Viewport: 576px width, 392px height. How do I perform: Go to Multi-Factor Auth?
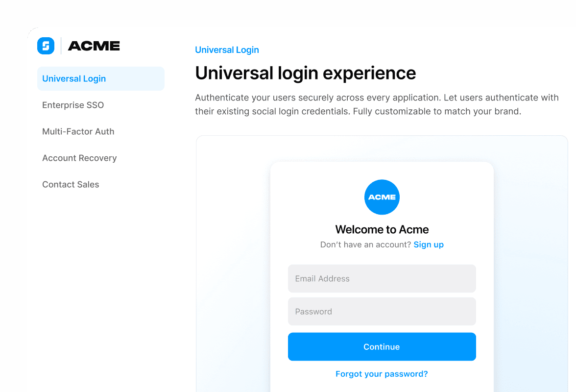tap(78, 131)
